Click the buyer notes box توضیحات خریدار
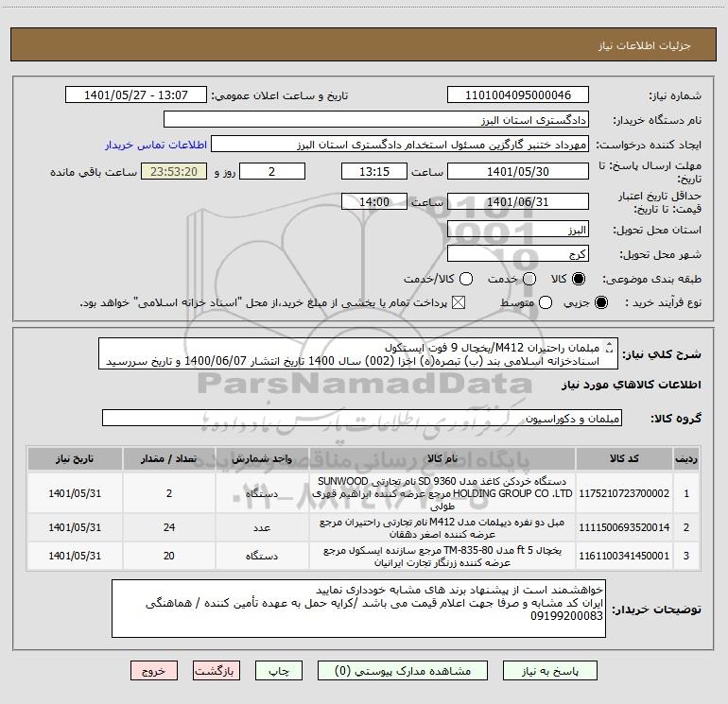The width and height of the screenshot is (728, 704). pos(358,609)
